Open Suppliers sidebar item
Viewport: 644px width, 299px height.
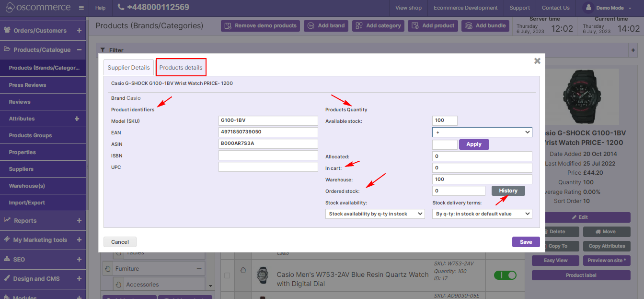click(x=43, y=169)
